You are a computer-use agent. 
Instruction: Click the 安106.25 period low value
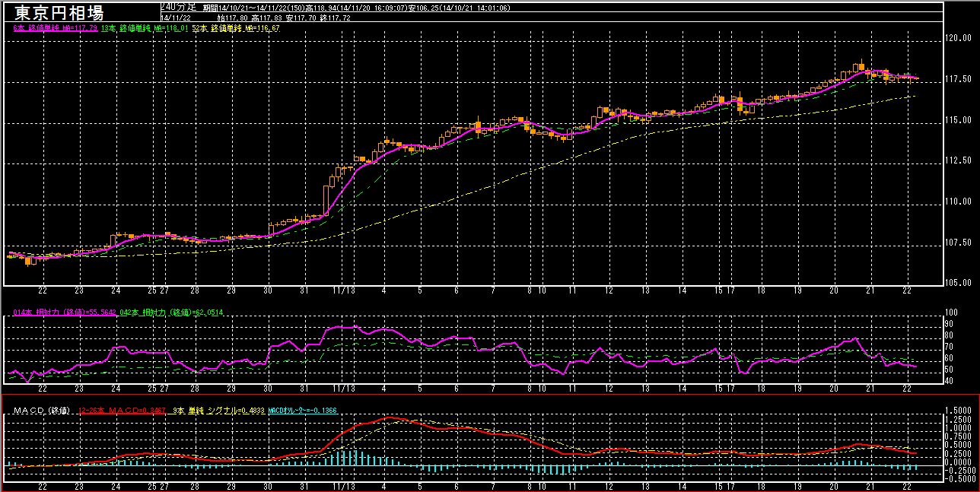(425, 8)
